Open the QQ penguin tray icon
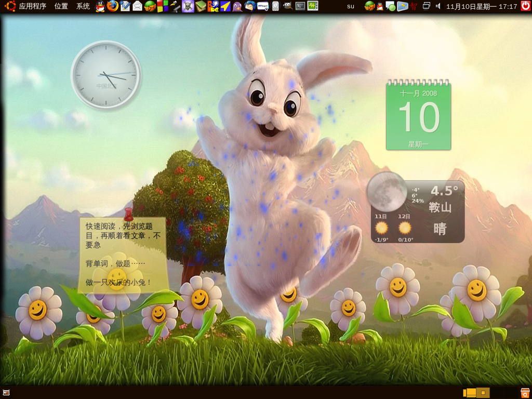532x399 pixels. pyautogui.click(x=380, y=6)
